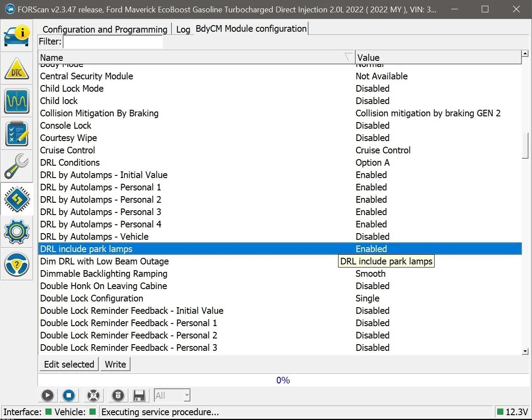The width and height of the screenshot is (532, 420).
Task: Open the DTC trouble codes section
Action: pos(17,68)
